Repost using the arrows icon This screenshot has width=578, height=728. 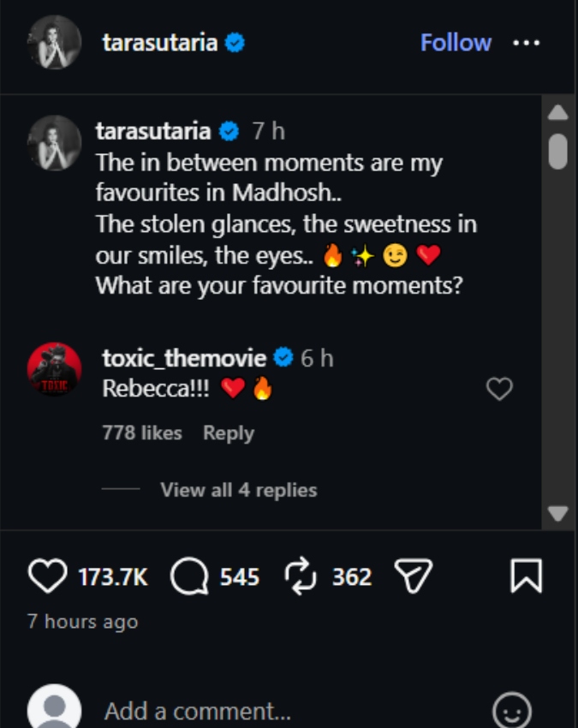[301, 576]
